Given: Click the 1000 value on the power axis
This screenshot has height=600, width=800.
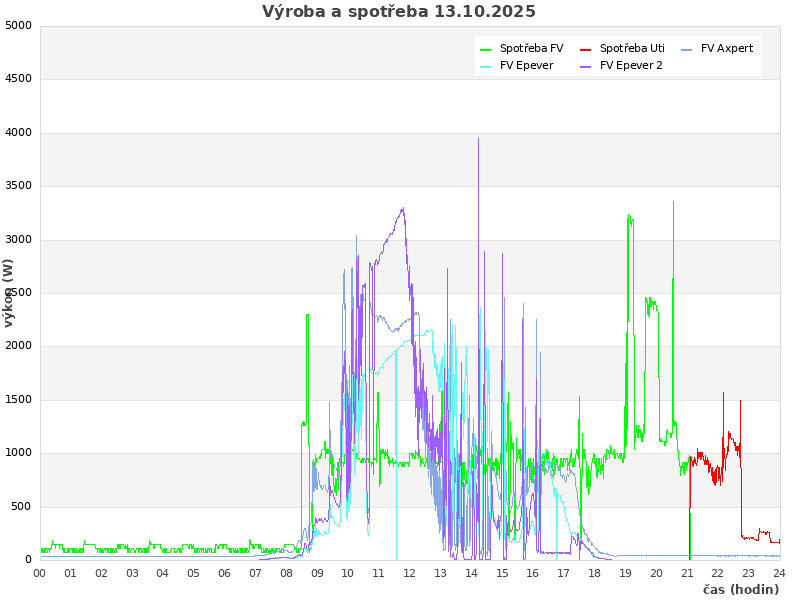Looking at the screenshot, I should coord(18,453).
